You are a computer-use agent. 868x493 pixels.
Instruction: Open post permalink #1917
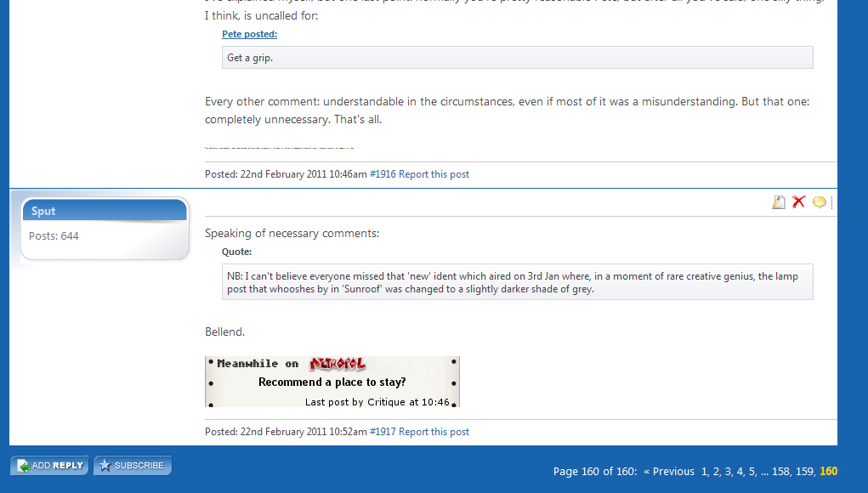click(383, 432)
